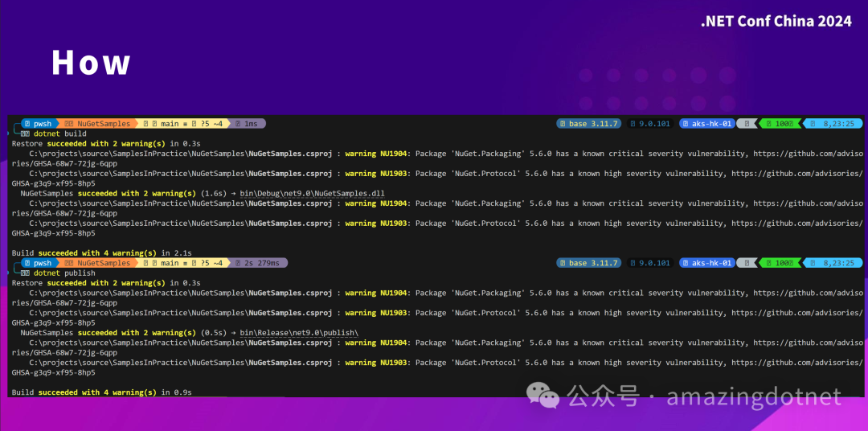868x431 pixels.
Task: Click 'Build succeeded with 4 warning(s) in 2.1s'
Action: [x=101, y=253]
